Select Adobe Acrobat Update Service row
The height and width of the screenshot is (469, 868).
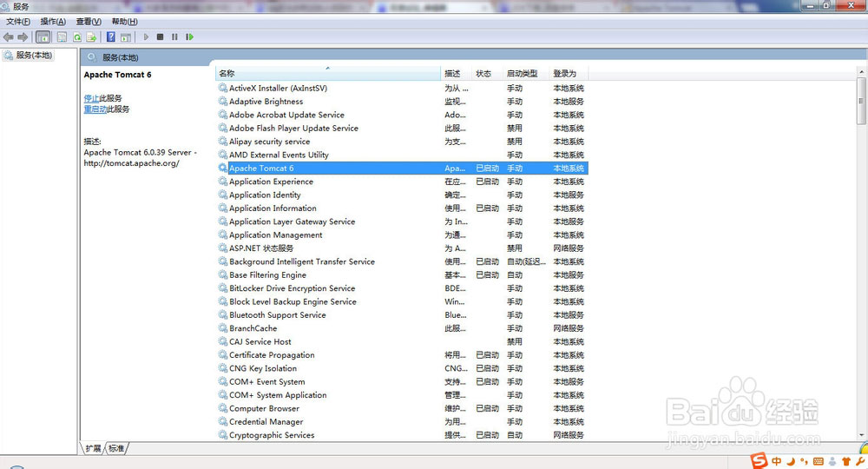(402, 115)
